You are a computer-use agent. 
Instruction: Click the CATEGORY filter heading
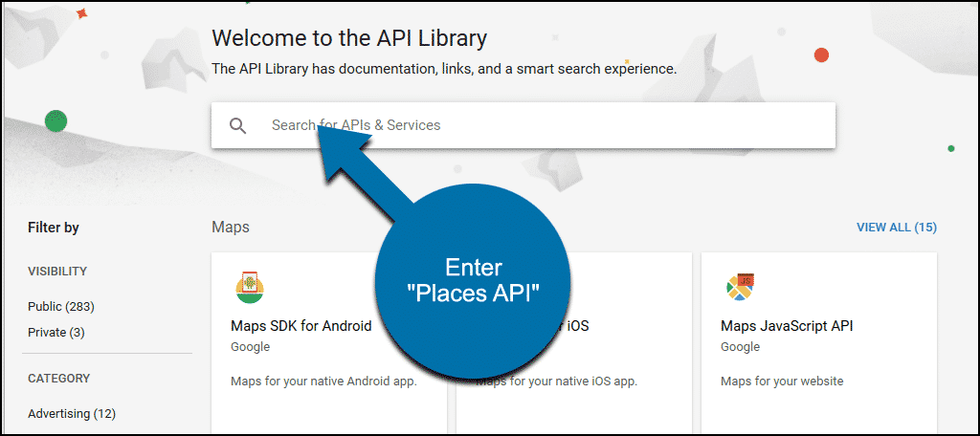coord(58,378)
